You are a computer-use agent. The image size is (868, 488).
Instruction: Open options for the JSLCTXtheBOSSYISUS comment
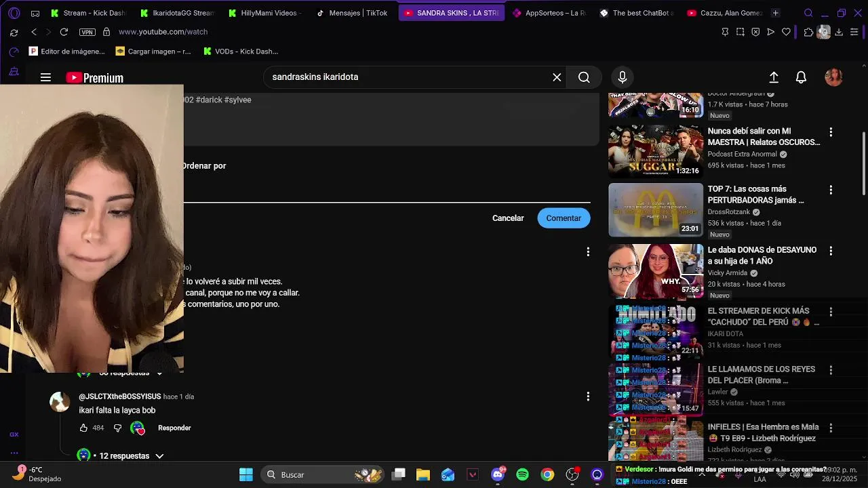coord(588,396)
